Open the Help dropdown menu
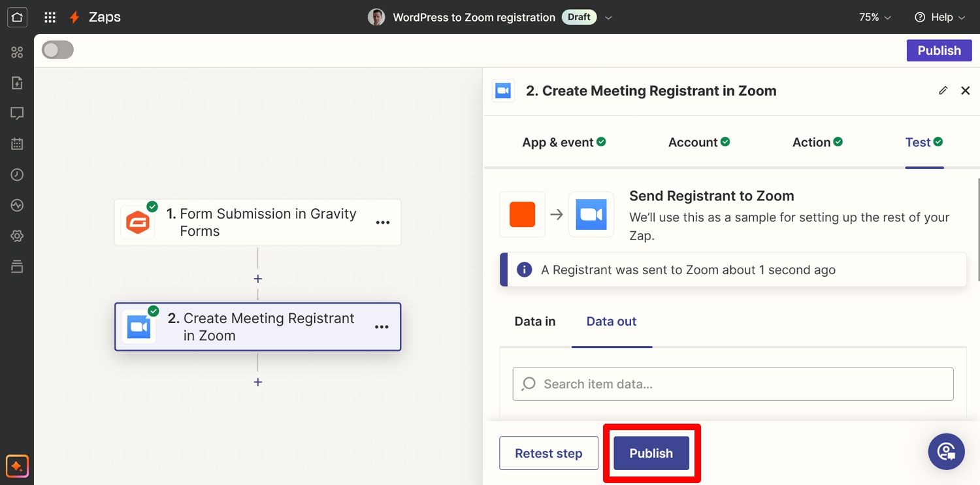The height and width of the screenshot is (485, 980). click(940, 18)
